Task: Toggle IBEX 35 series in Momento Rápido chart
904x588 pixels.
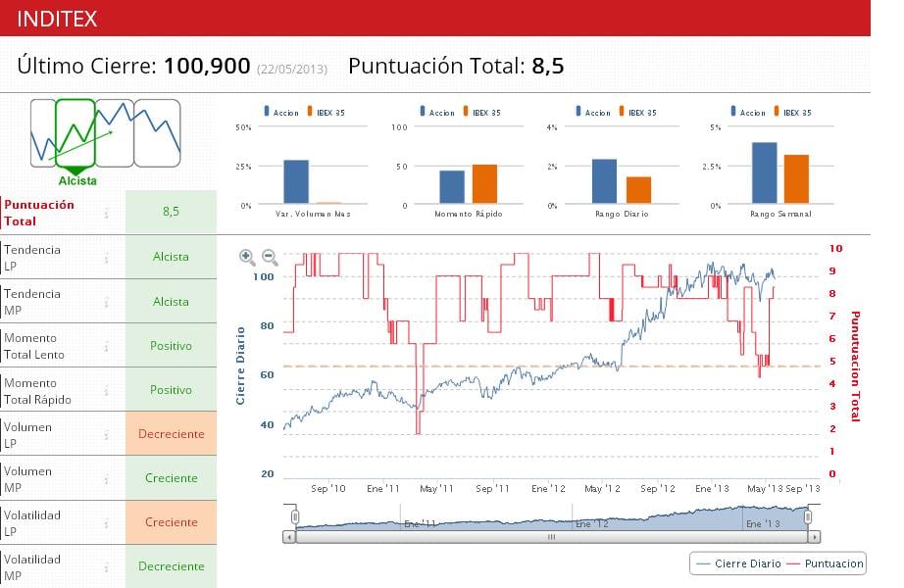Action: 482,112
